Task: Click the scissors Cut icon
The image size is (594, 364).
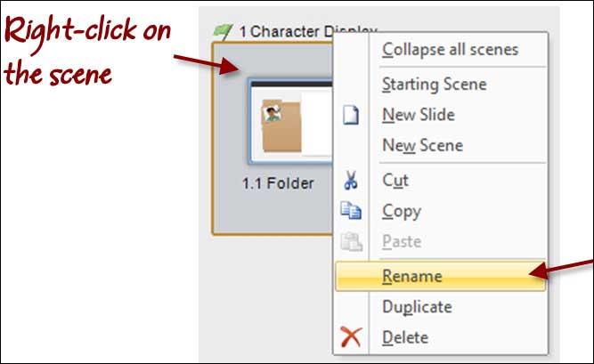Action: 351,180
